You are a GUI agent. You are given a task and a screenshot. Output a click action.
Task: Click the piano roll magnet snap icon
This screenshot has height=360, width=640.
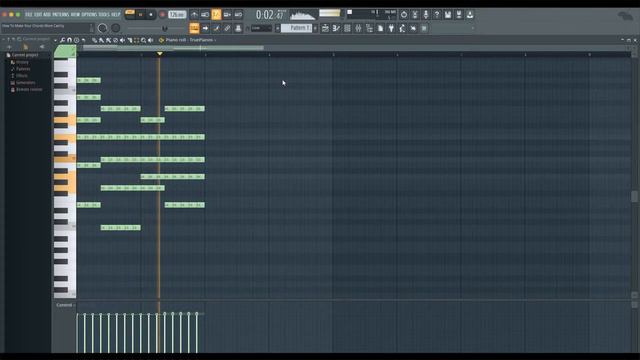69,40
